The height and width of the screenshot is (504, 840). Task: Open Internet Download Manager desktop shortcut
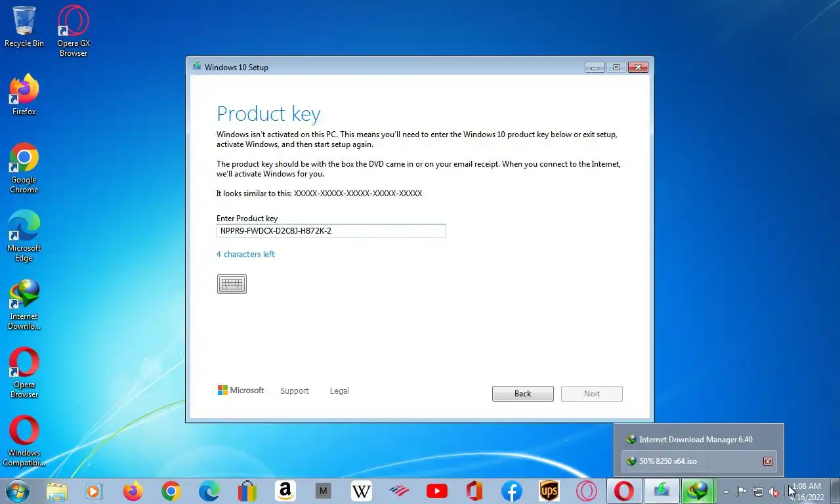point(24,304)
